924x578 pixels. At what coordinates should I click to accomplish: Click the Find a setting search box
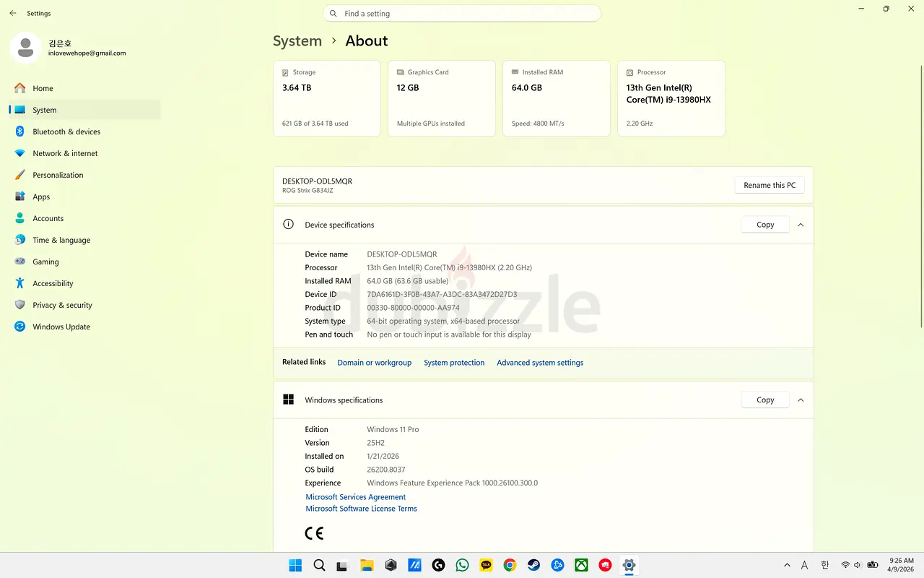tap(462, 14)
